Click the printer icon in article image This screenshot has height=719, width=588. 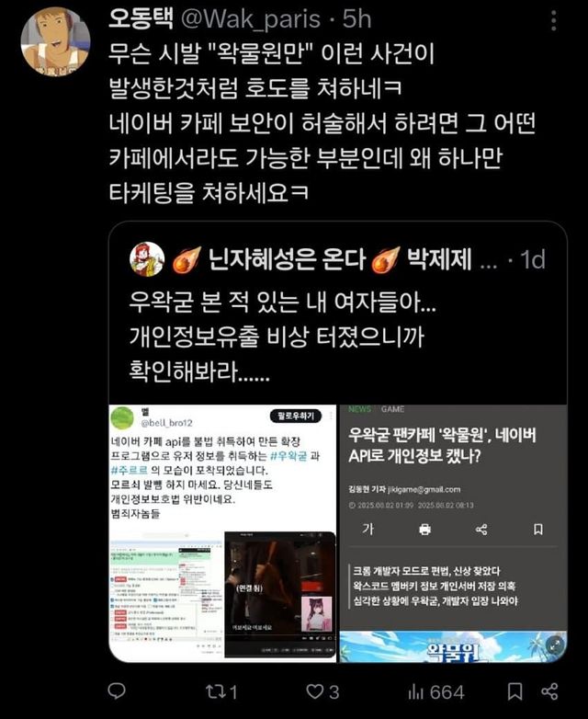[424, 530]
